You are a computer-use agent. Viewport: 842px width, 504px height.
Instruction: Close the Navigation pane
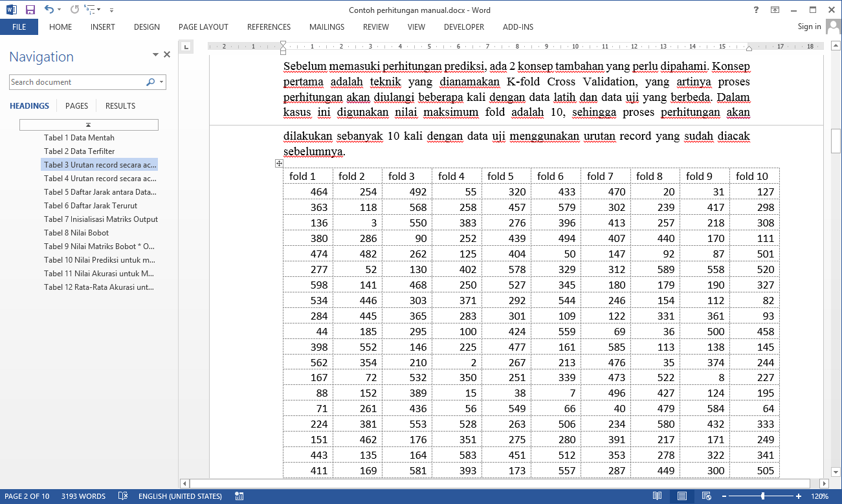pos(167,55)
